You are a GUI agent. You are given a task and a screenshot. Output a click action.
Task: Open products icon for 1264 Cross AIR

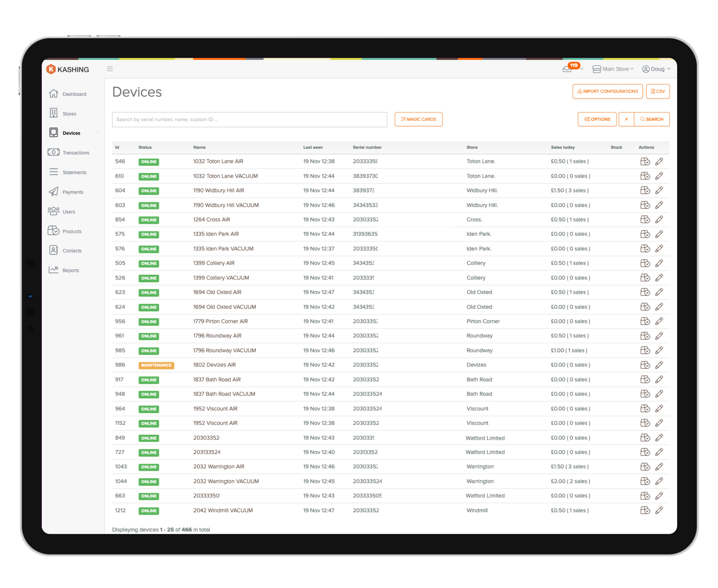pos(645,220)
